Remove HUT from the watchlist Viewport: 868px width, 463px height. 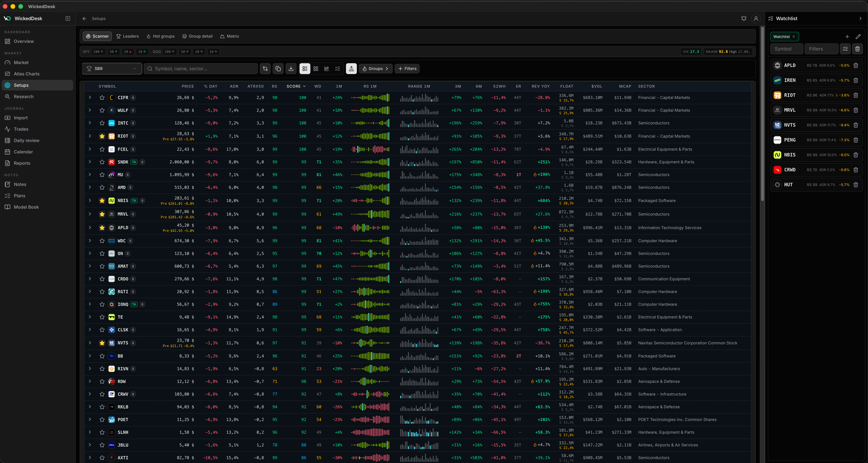[855, 185]
